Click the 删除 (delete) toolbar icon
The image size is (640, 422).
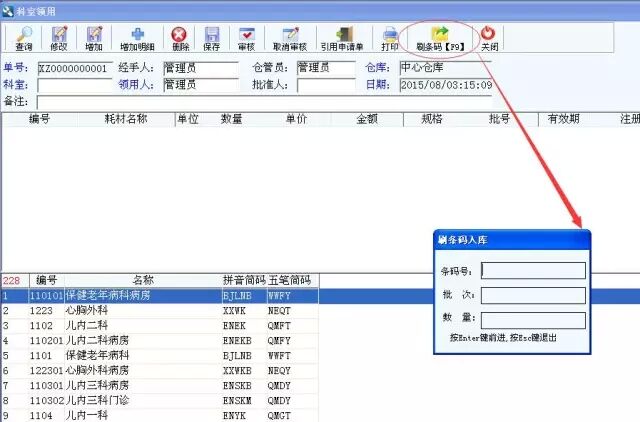point(180,38)
